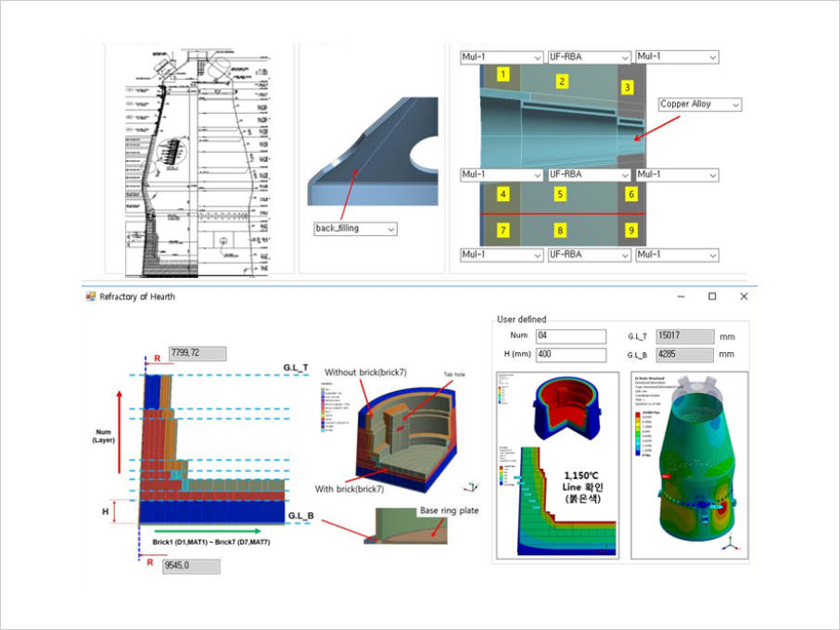Select yellow zone marker 7

[x=503, y=229]
